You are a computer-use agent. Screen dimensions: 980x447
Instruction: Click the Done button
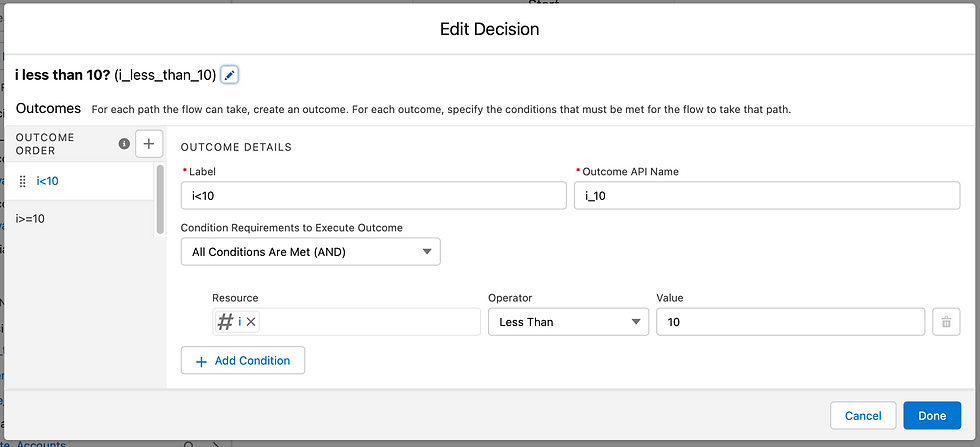click(932, 416)
